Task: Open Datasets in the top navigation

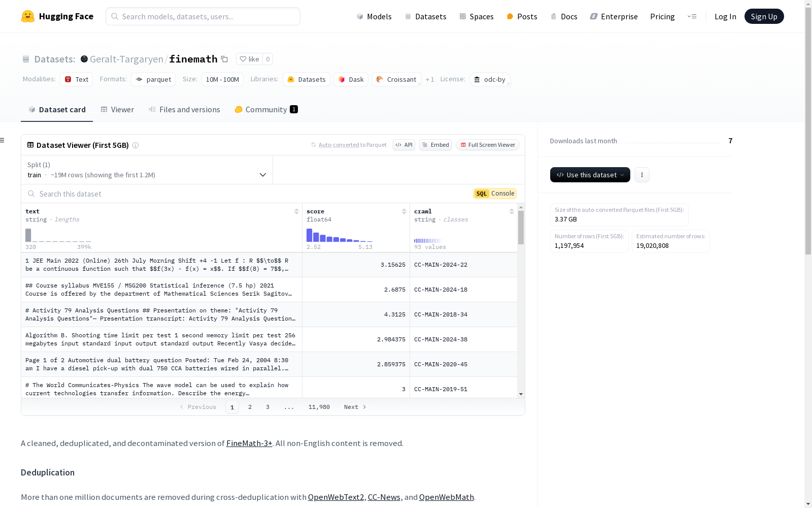Action: point(425,16)
